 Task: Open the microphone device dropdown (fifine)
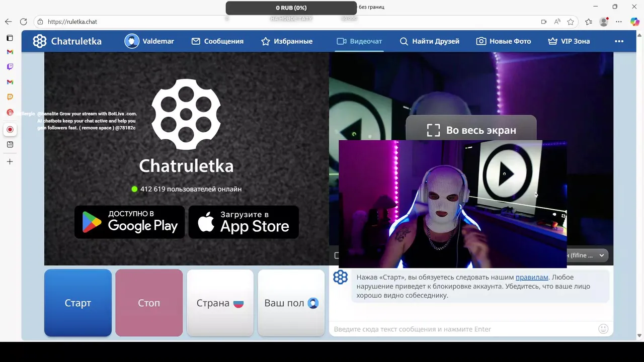point(587,255)
